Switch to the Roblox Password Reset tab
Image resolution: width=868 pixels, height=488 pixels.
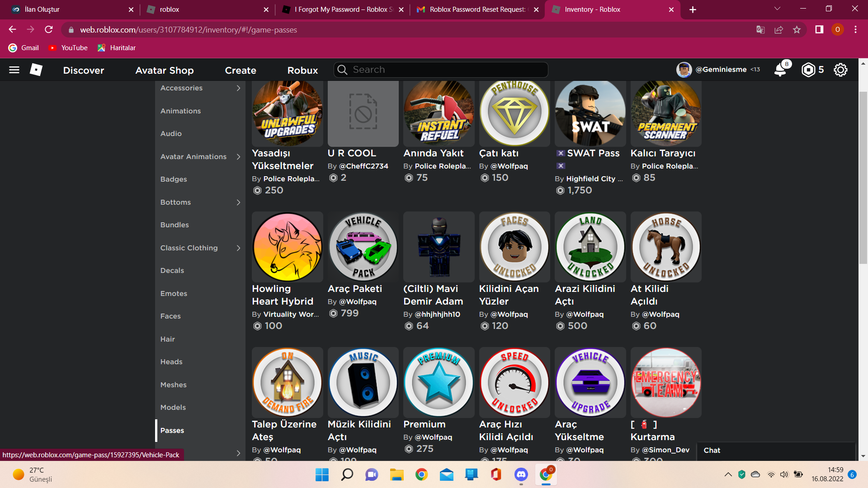point(477,9)
